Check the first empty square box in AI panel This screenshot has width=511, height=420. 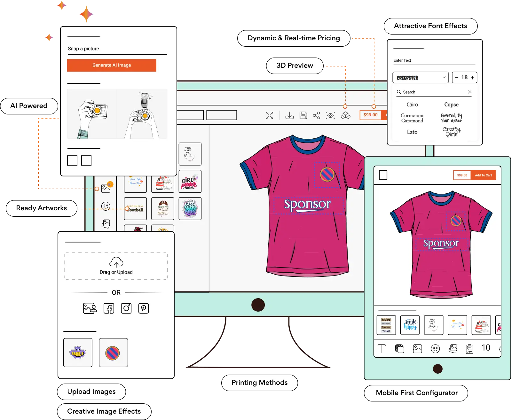(x=72, y=160)
